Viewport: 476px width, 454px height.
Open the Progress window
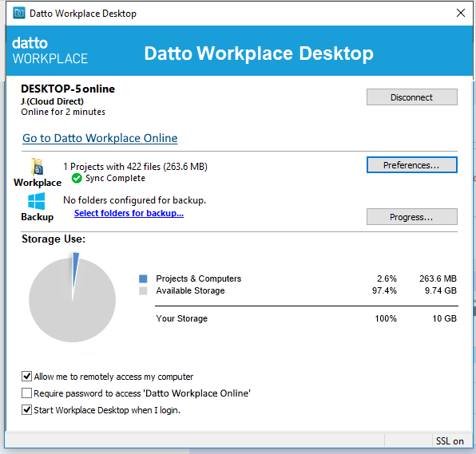point(412,217)
